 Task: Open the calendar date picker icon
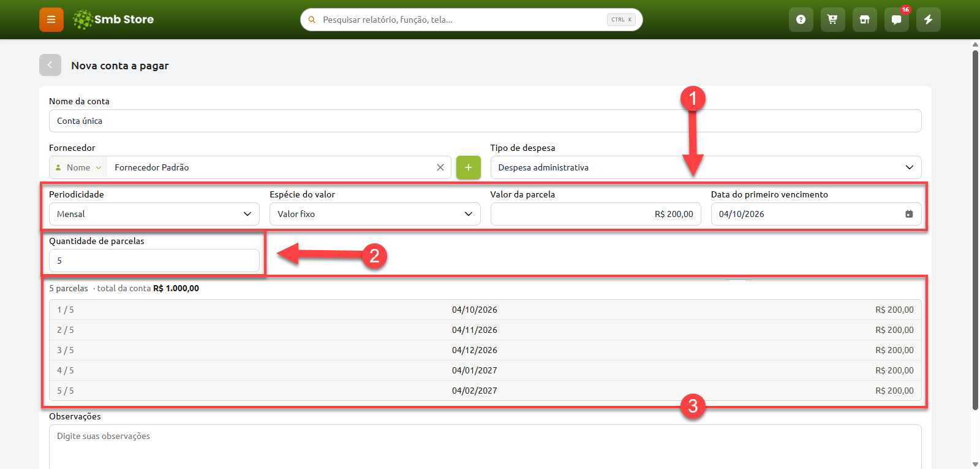(x=909, y=214)
